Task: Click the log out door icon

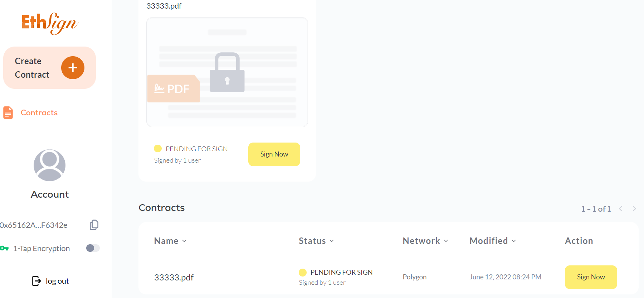Action: [x=36, y=281]
